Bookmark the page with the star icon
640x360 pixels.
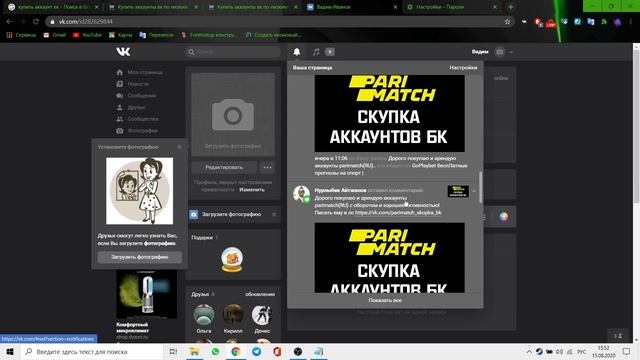pos(507,22)
